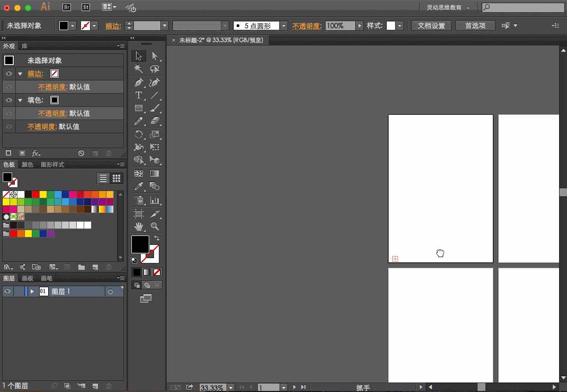Viewport: 567px width, 392px height.
Task: Choose the Blend tool
Action: (155, 186)
